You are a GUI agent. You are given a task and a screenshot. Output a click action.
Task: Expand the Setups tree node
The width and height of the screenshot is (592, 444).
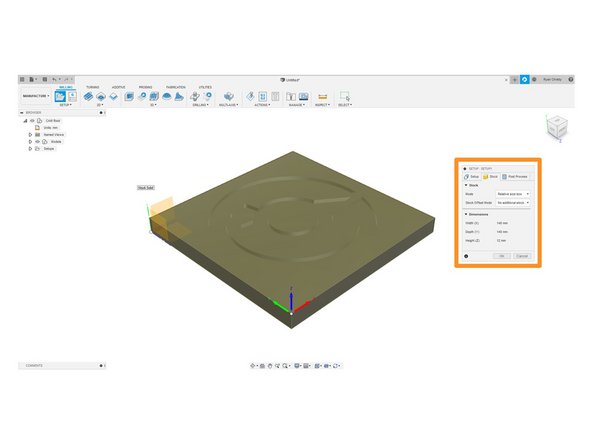click(30, 149)
